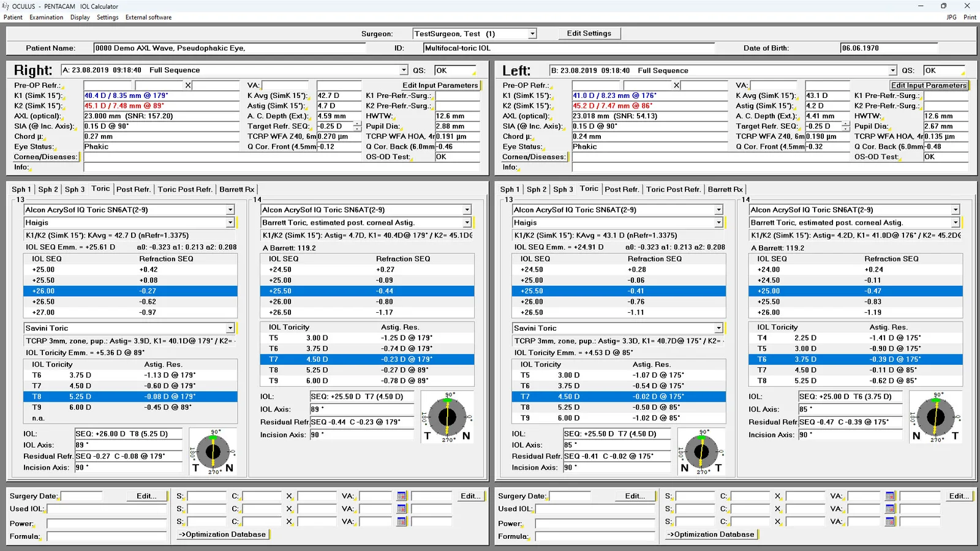Adjust Right eye Target Refr. SEQ stepper
The width and height of the screenshot is (980, 551).
(357, 126)
